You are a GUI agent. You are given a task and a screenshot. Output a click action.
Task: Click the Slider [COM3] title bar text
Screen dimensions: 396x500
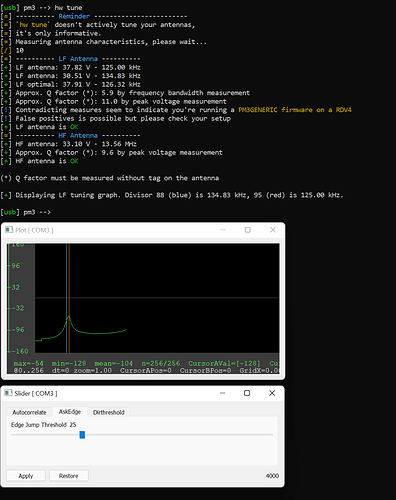(36, 393)
